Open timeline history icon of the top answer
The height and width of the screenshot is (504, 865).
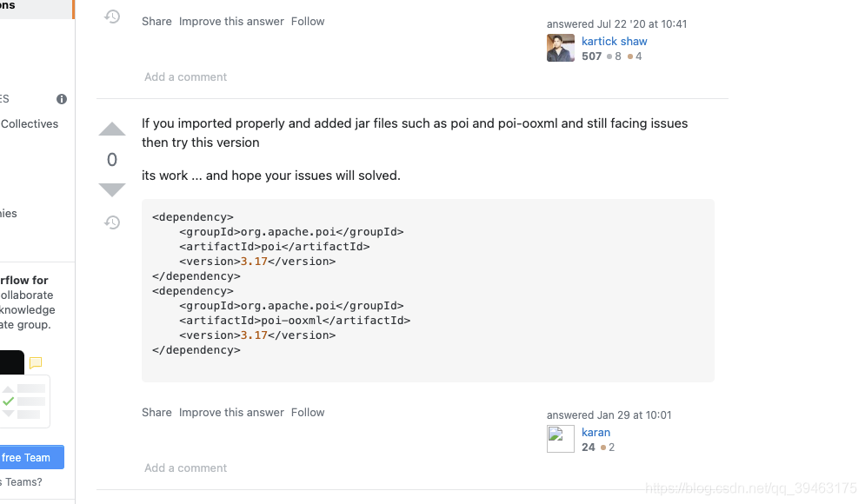[x=112, y=17]
